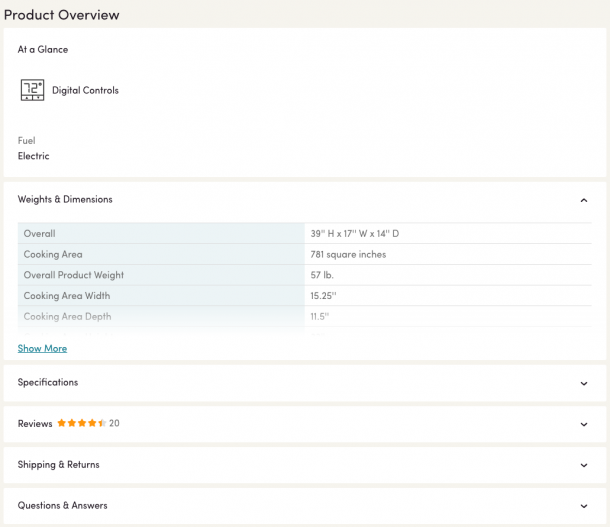The image size is (610, 527).
Task: Expand the Reviews section header
Action: [305, 424]
